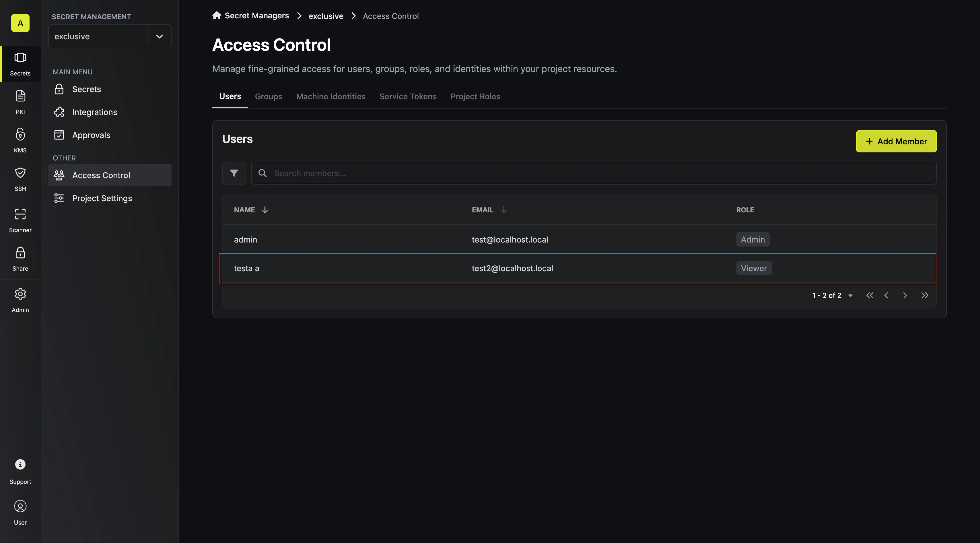The width and height of the screenshot is (980, 543).
Task: Open the PKI section icon
Action: (x=20, y=102)
